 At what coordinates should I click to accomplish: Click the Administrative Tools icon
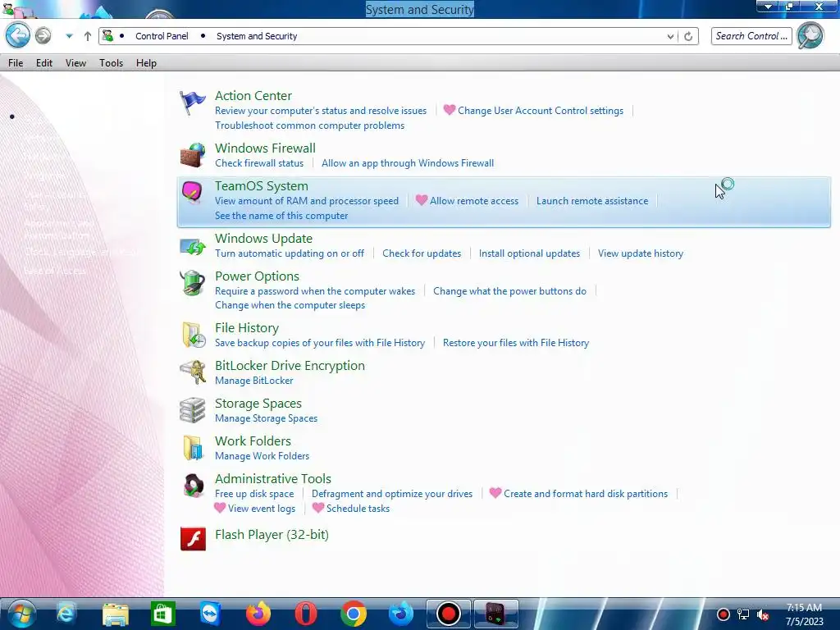click(192, 486)
